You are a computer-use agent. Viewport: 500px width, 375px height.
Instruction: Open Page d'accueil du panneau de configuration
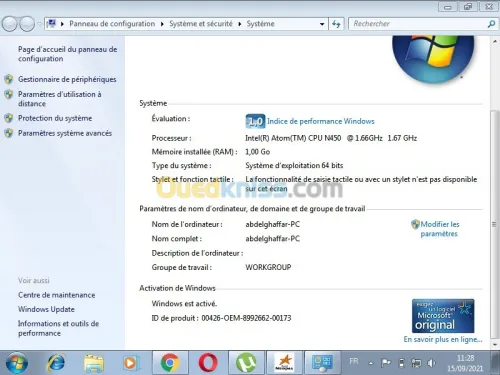pos(68,54)
